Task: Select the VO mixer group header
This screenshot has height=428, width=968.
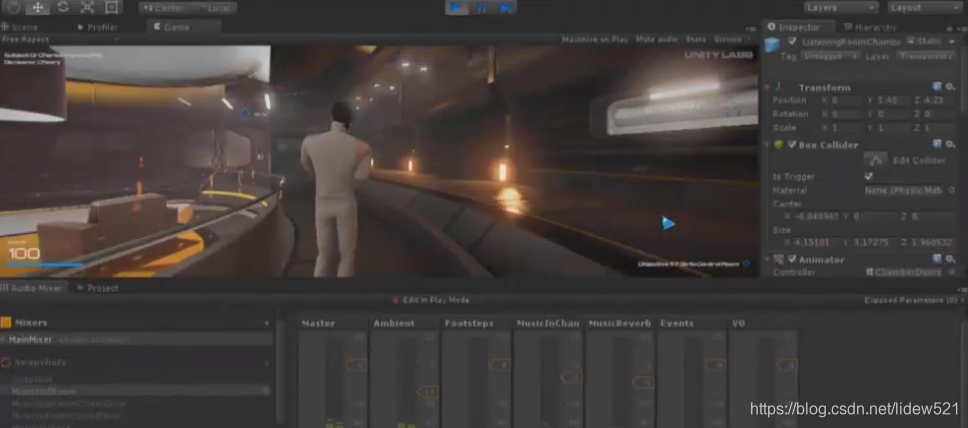Action: [x=763, y=324]
